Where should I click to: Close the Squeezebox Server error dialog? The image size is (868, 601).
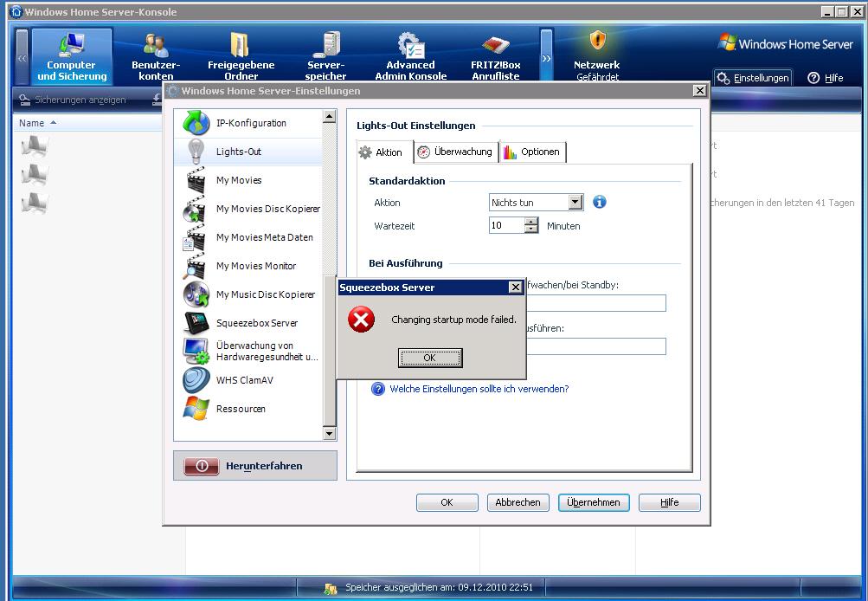[516, 287]
